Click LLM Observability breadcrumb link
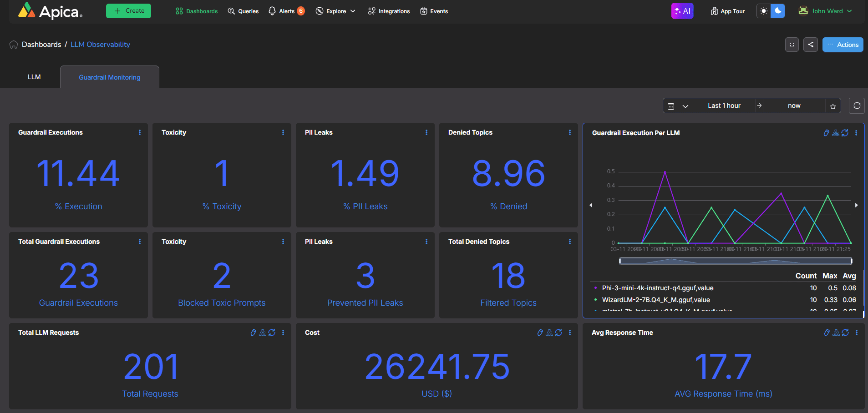 100,45
